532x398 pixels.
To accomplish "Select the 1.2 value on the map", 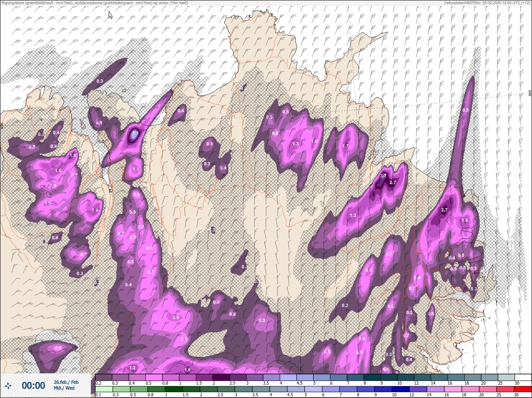I will [x=133, y=368].
